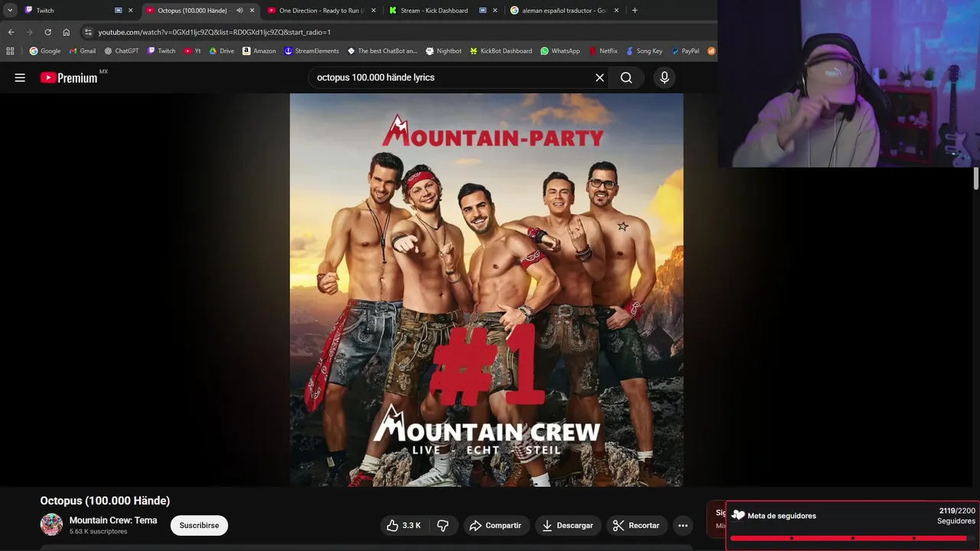
Task: Download the video with Descargar
Action: pos(567,525)
